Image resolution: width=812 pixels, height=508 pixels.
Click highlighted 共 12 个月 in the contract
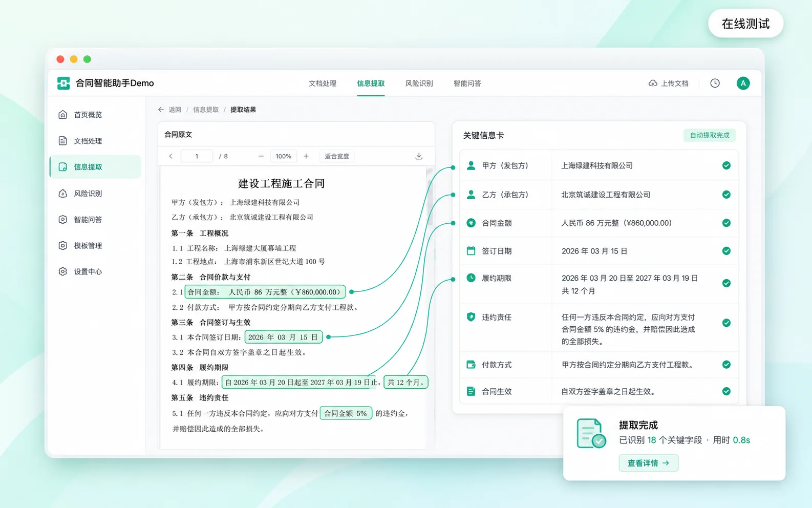(x=405, y=382)
